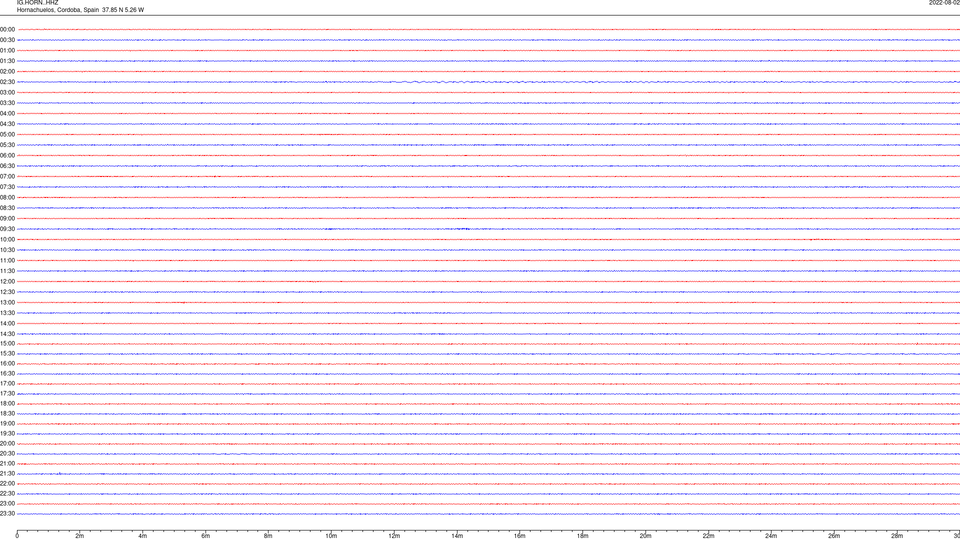Click the '22m' tick label on the axis
Viewport: 960px width, 540px height.
tap(709, 536)
